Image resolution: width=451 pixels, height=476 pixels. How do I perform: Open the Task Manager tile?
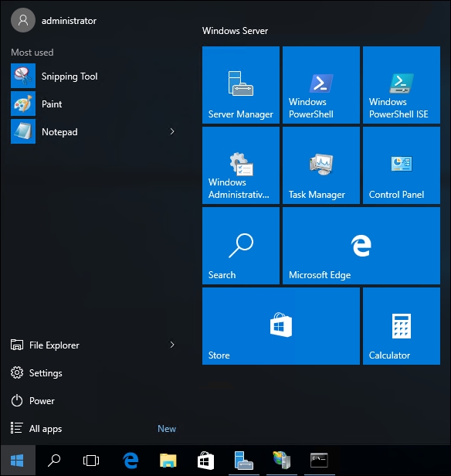[321, 165]
